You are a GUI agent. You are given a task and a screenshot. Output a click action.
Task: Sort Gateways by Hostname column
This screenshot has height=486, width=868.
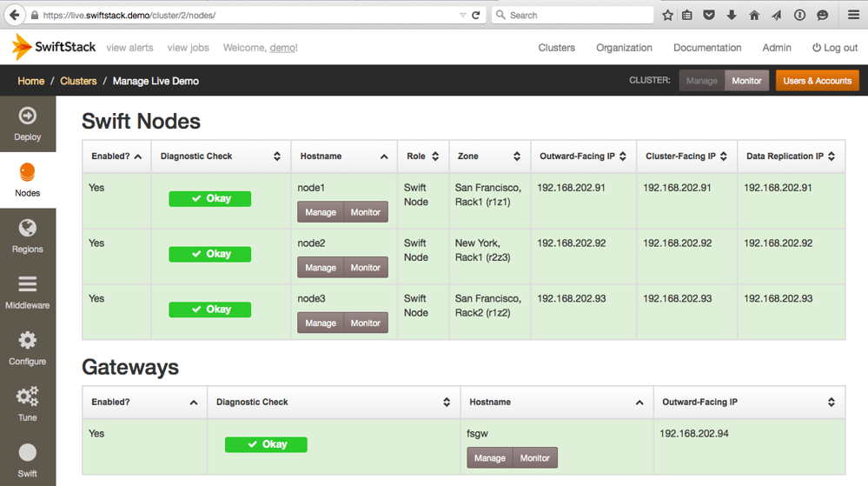pos(557,403)
